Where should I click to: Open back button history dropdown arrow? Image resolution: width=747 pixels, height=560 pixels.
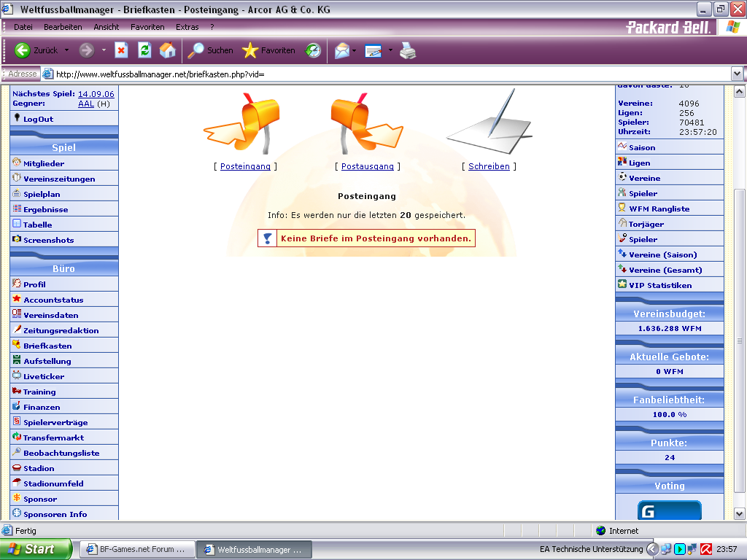[66, 50]
